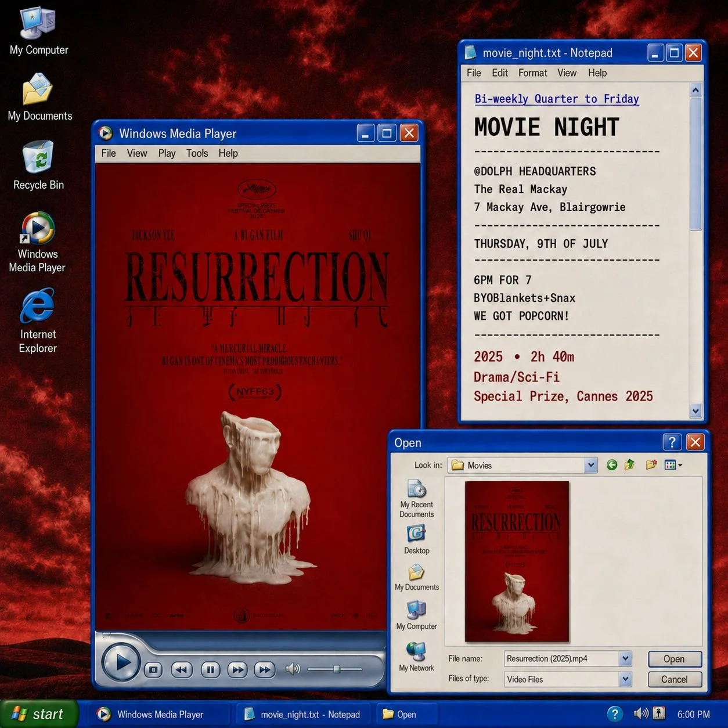Screen dimensions: 728x728
Task: Click the Help question mark in Open dialog
Action: (x=672, y=442)
